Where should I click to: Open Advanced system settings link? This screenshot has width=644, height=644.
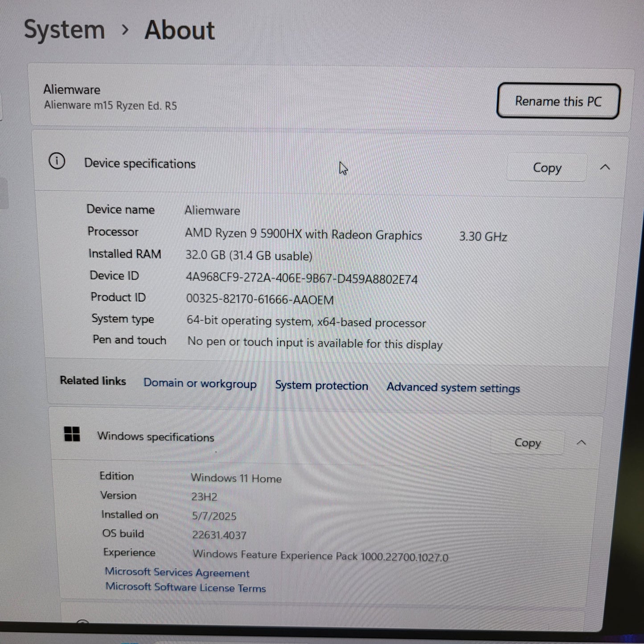[453, 388]
